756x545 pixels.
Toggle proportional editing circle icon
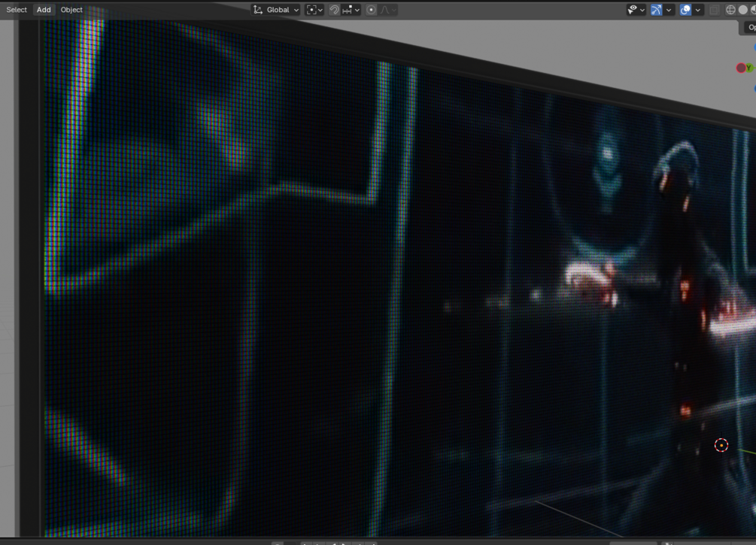point(371,10)
